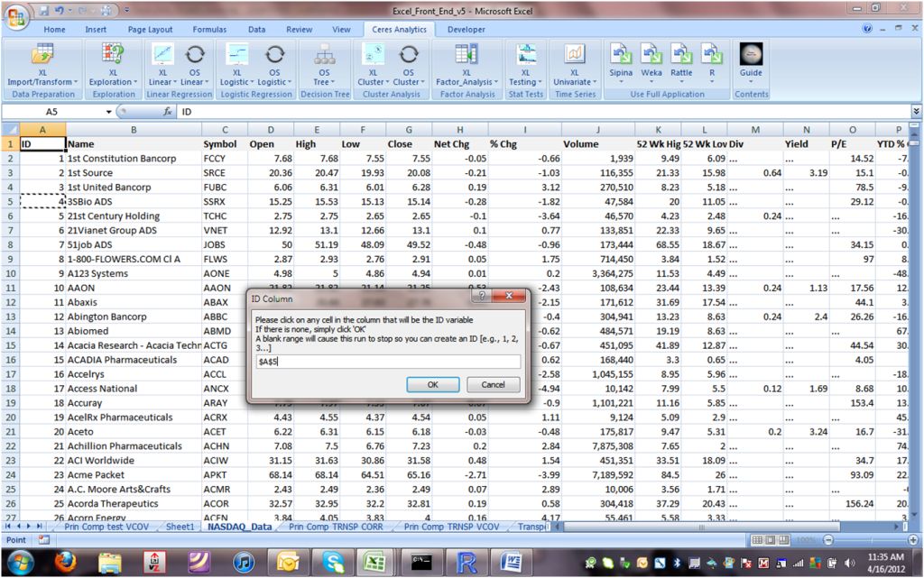
Task: Click the dialog's help question mark button
Action: (482, 296)
